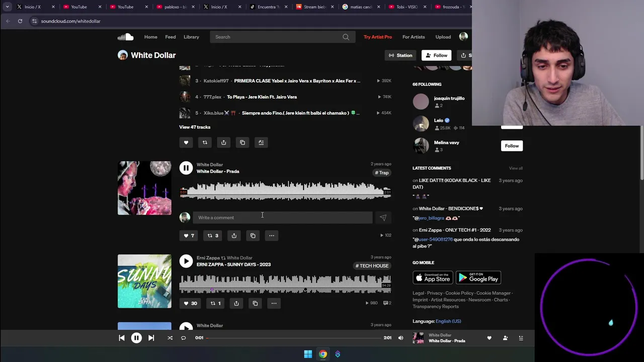The width and height of the screenshot is (644, 362).
Task: Switch to the Stream browser tab
Action: 314,7
